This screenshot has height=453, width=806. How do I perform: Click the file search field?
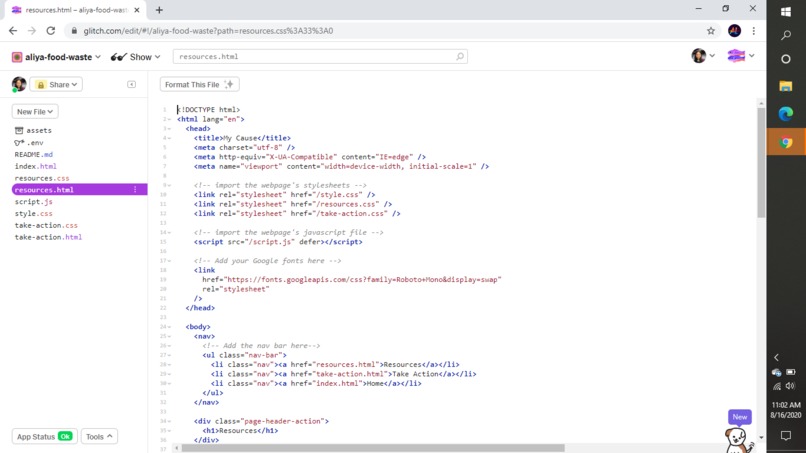coord(320,57)
